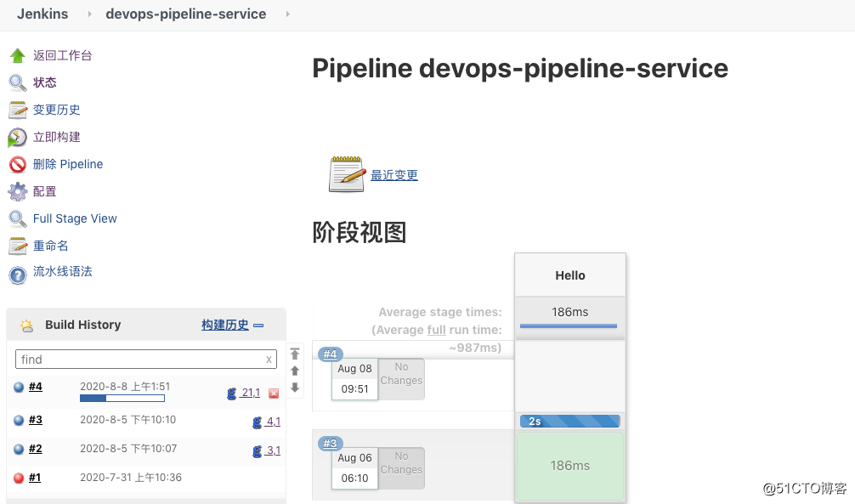Click 2020-8-8 上午1:51 timestamp
Image resolution: width=855 pixels, height=504 pixels.
(x=125, y=387)
